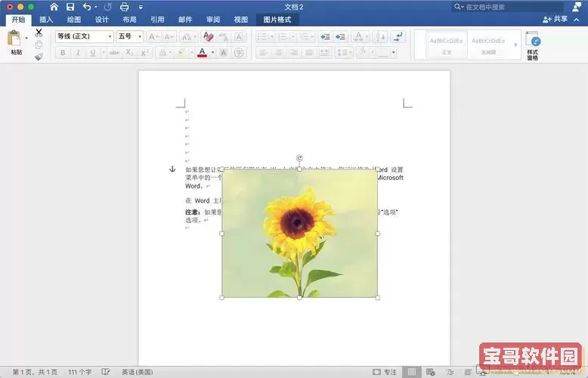Click the sunflower picture
The image size is (588, 378).
point(299,234)
